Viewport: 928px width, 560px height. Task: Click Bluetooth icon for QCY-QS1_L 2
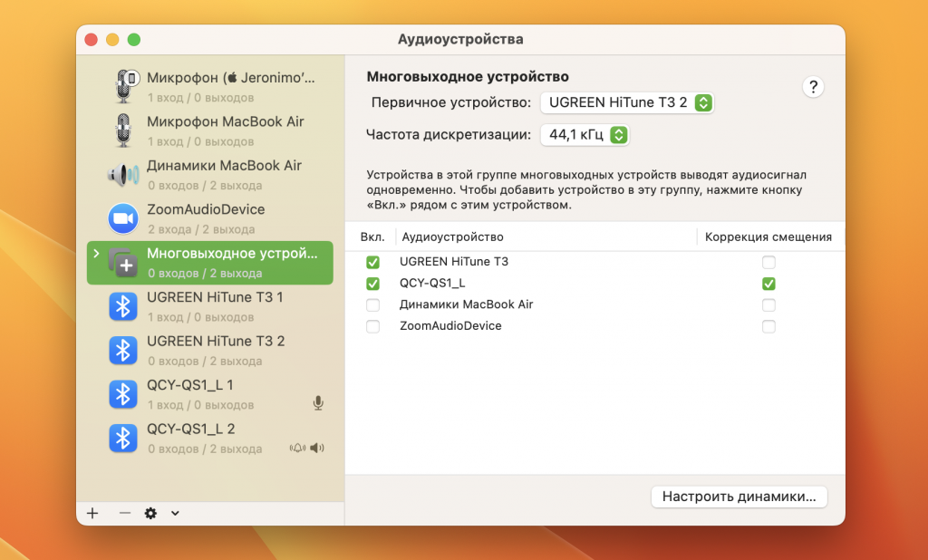(x=122, y=438)
